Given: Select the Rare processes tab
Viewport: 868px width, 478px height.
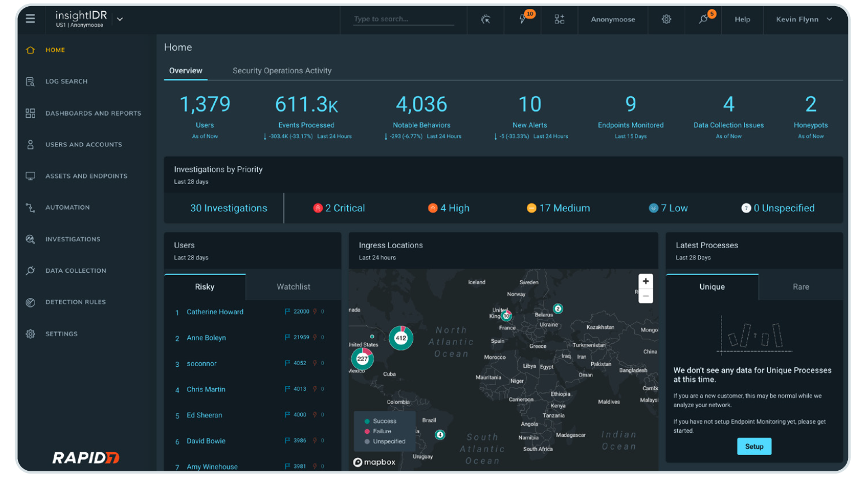Looking at the screenshot, I should [801, 287].
